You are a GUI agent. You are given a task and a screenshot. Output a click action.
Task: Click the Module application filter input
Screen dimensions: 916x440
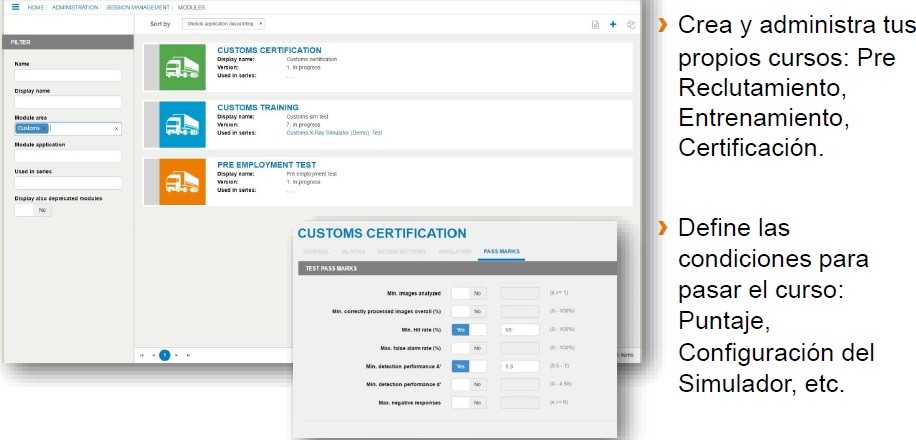tap(68, 156)
